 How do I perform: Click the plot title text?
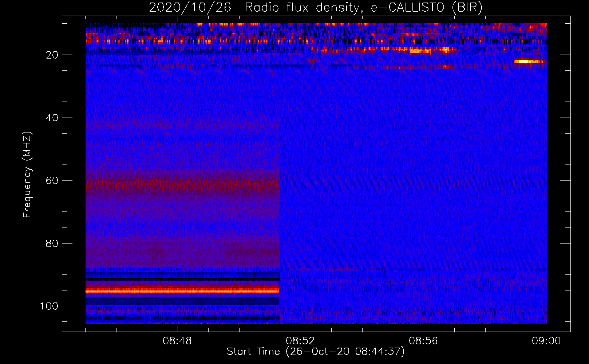pos(316,8)
